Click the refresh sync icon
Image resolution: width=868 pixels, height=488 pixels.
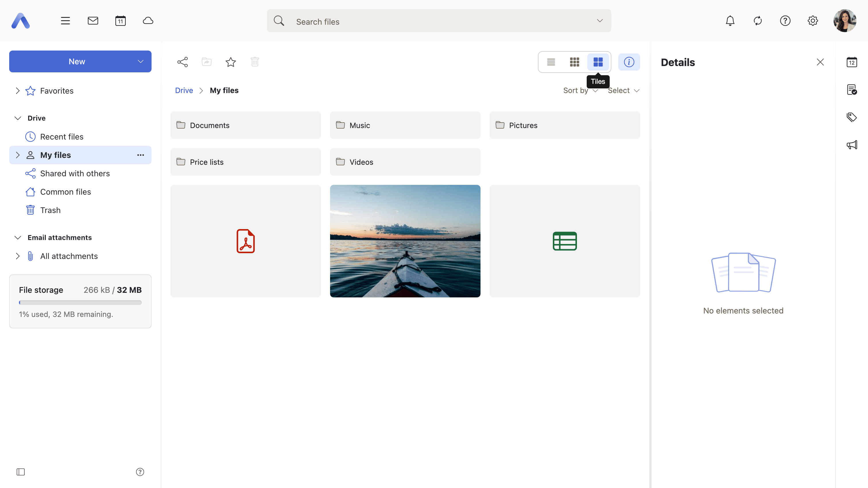coord(757,21)
